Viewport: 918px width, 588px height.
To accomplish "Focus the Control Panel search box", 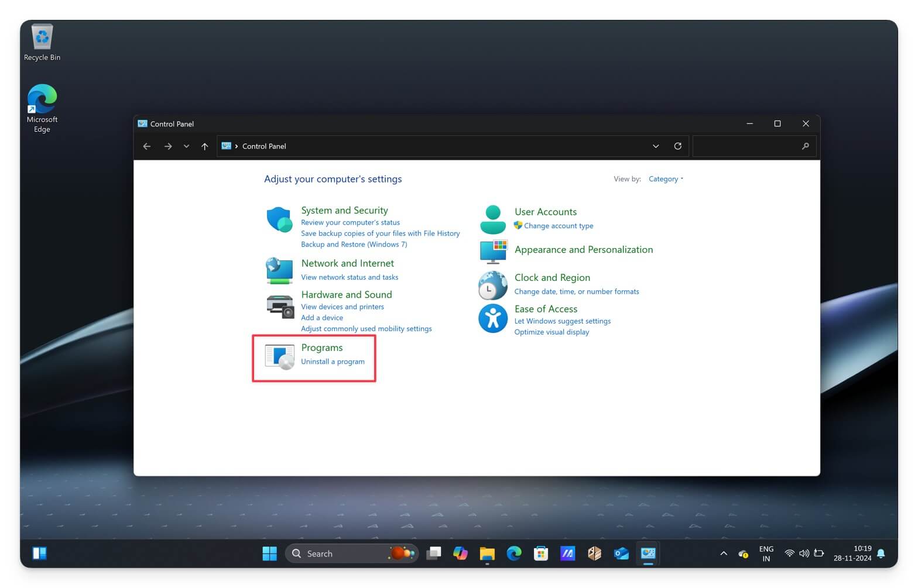I will [x=754, y=146].
